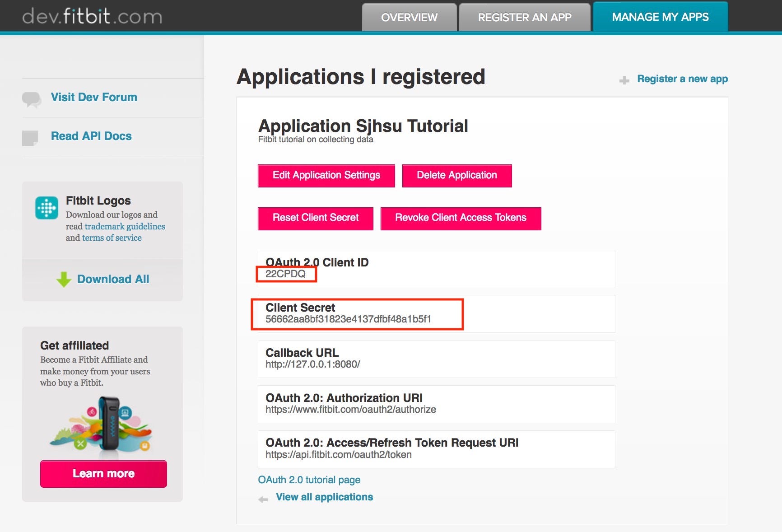
Task: Click the client secret value starting 56662aa8
Action: 349,319
